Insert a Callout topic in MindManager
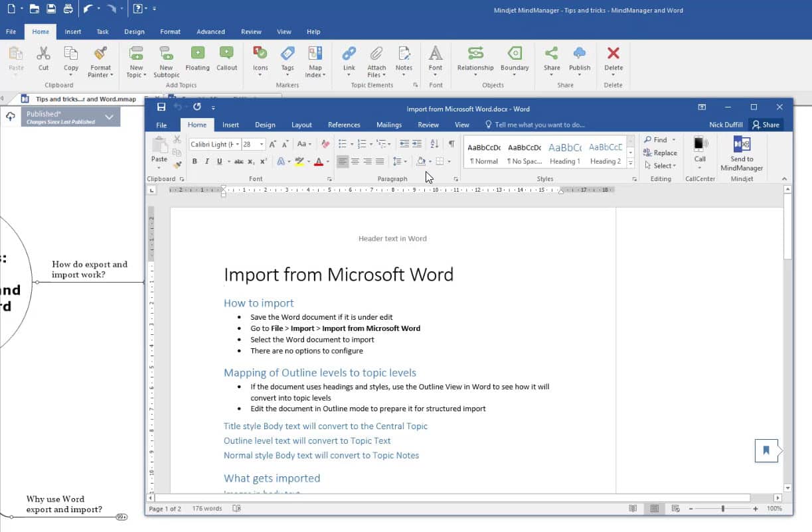This screenshot has width=812, height=532. pos(226,59)
